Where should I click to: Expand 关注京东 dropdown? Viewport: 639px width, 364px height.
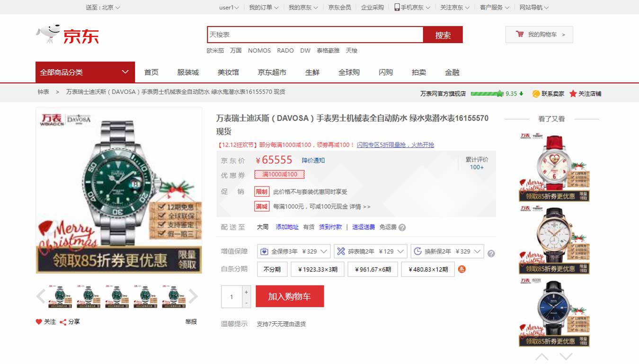(455, 7)
